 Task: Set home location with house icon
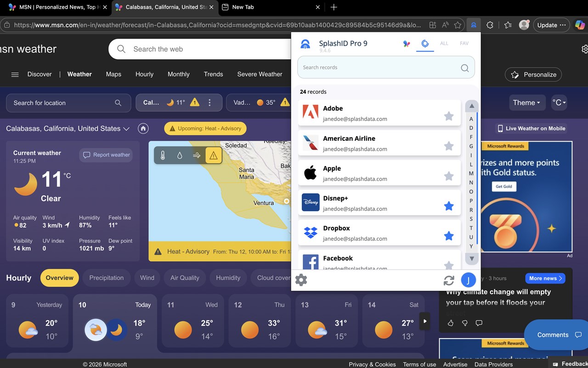coord(143,129)
